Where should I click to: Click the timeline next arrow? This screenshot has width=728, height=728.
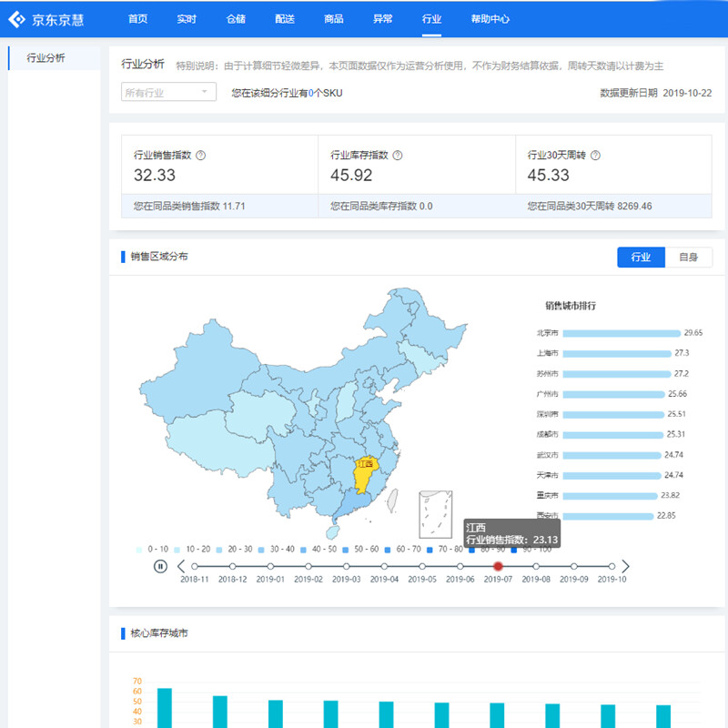(x=625, y=566)
